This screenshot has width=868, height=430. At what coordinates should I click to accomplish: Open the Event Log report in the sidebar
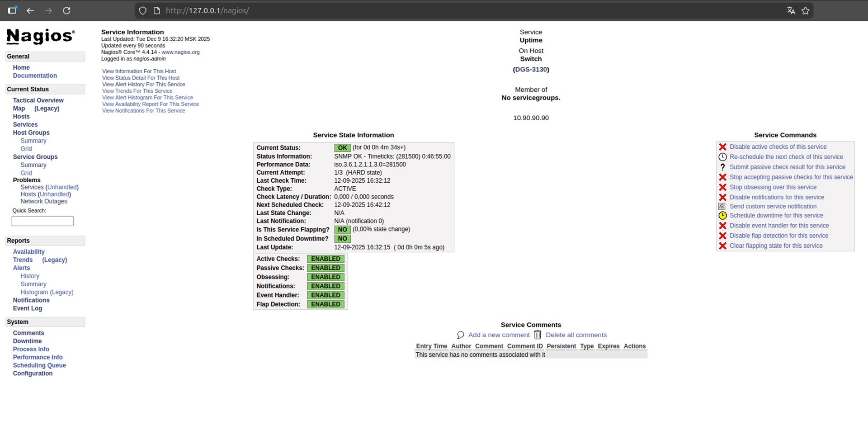27,308
